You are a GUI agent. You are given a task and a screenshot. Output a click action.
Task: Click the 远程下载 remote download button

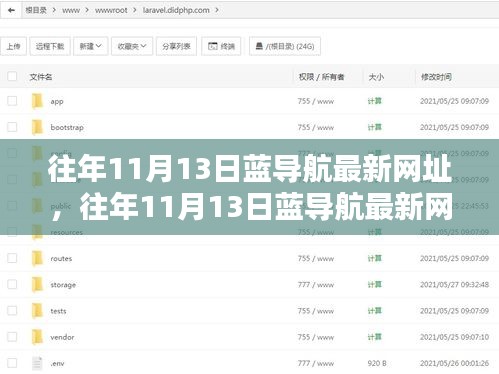click(50, 46)
